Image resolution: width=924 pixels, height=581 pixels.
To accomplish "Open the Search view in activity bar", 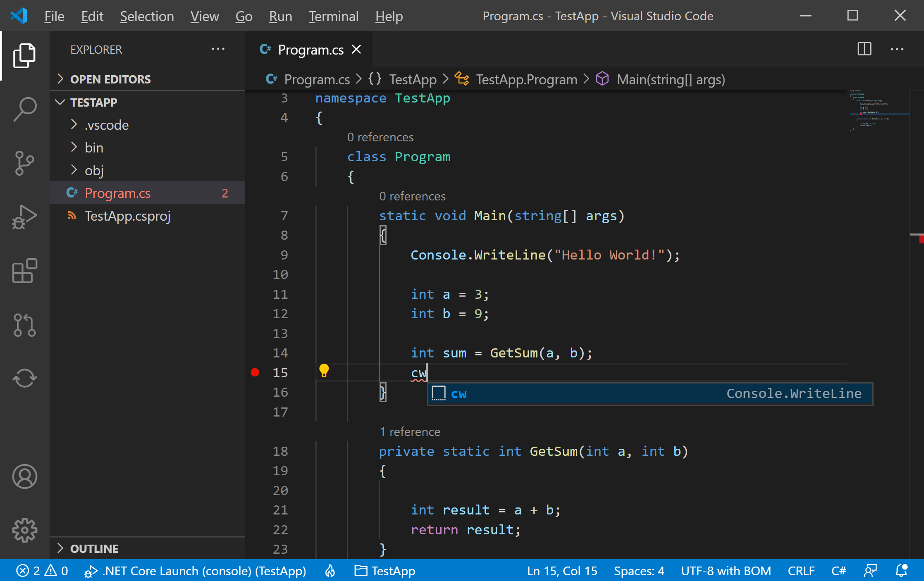I will 24,109.
